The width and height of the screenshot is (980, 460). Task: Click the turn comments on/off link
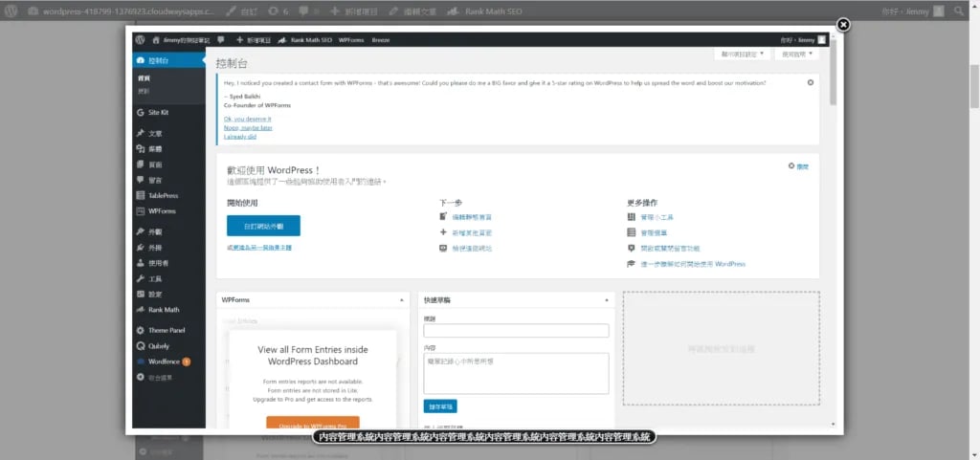coord(670,248)
